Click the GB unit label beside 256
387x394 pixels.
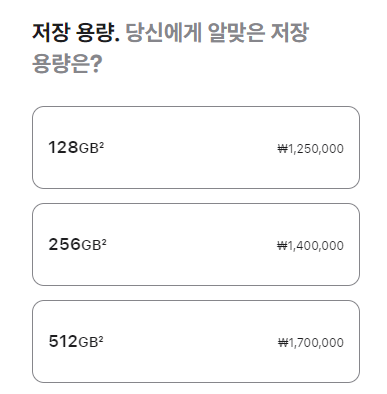[x=91, y=245]
